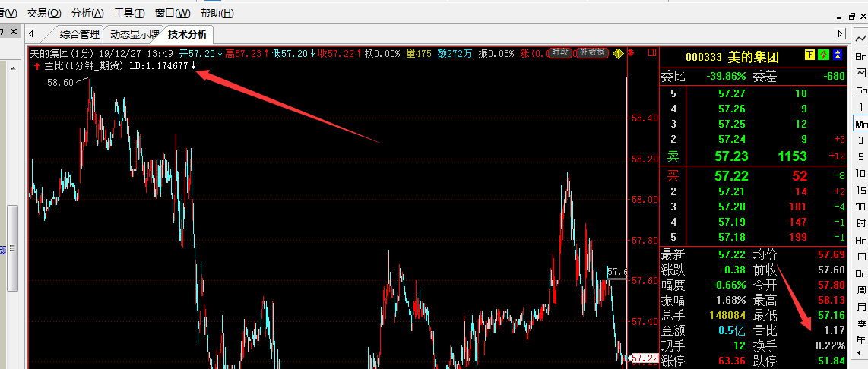The width and height of the screenshot is (868, 369).
Task: Select the Bn period in right sidebar
Action: click(x=861, y=56)
